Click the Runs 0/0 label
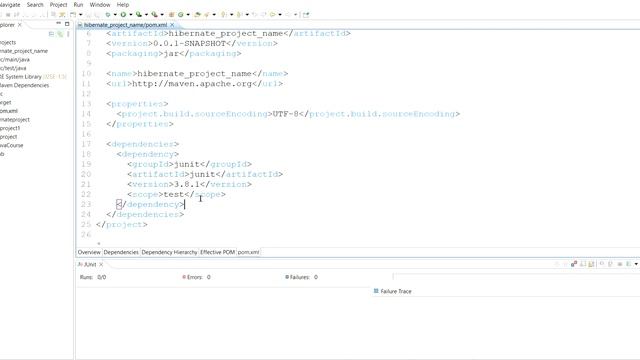640x360 pixels. [93, 277]
